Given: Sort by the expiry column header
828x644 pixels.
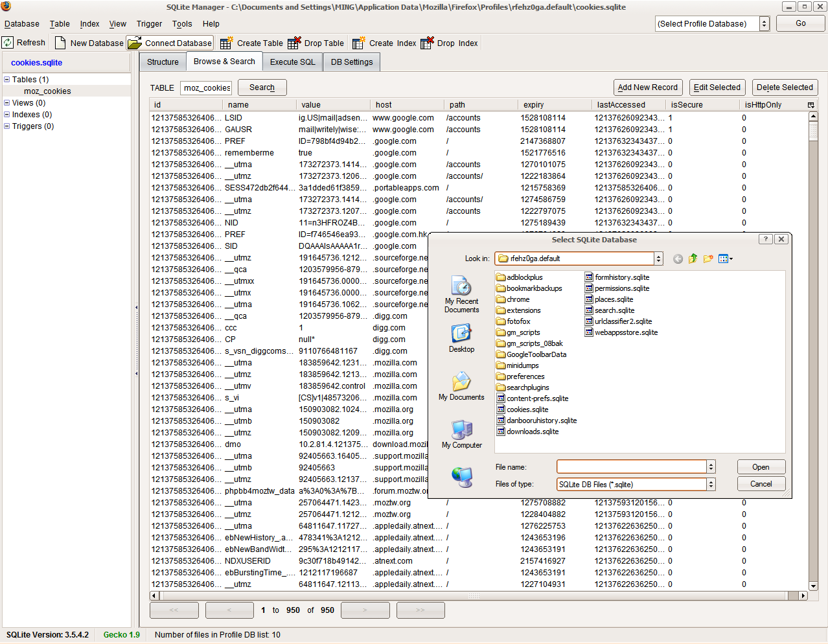Looking at the screenshot, I should (555, 104).
